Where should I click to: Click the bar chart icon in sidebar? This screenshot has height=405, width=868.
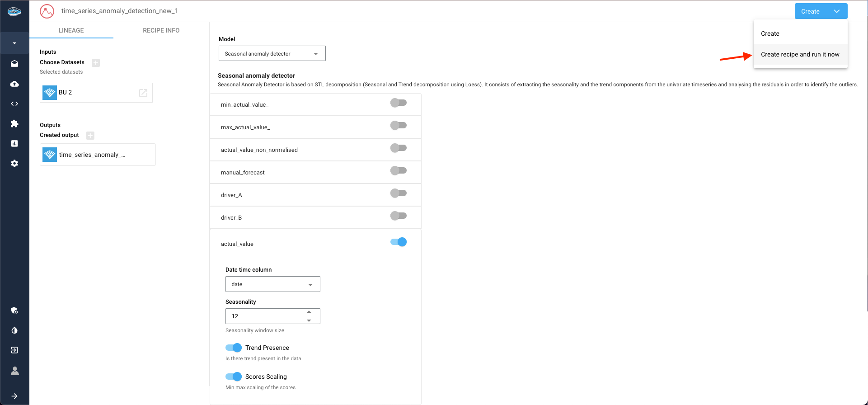(14, 143)
